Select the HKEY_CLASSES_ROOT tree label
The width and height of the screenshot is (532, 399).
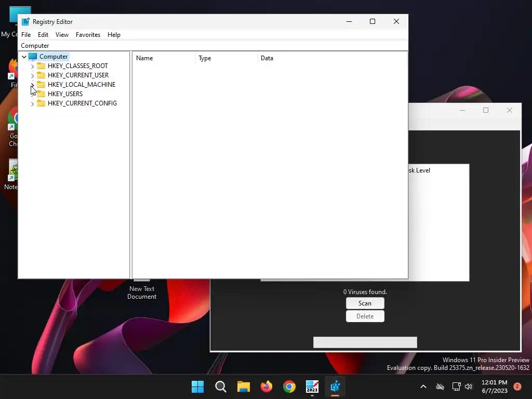(x=78, y=66)
